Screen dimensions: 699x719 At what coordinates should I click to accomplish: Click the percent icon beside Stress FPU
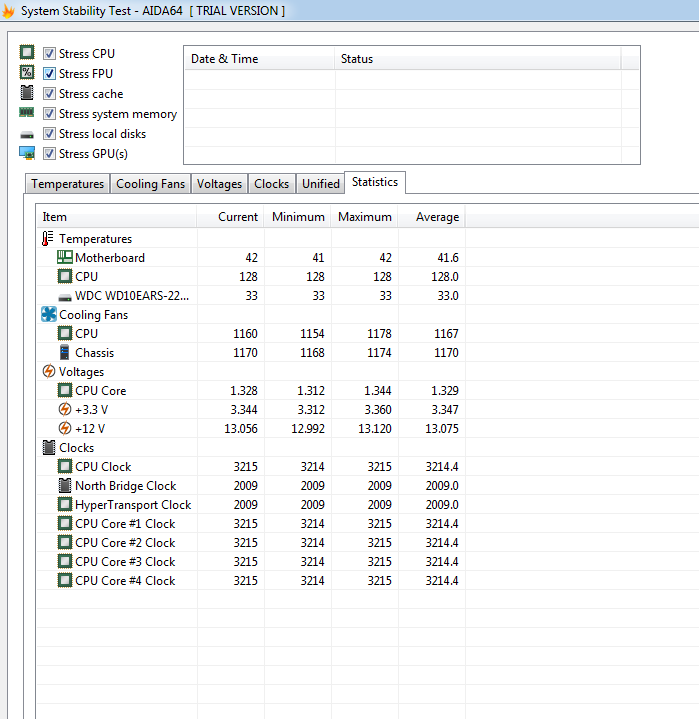point(27,72)
